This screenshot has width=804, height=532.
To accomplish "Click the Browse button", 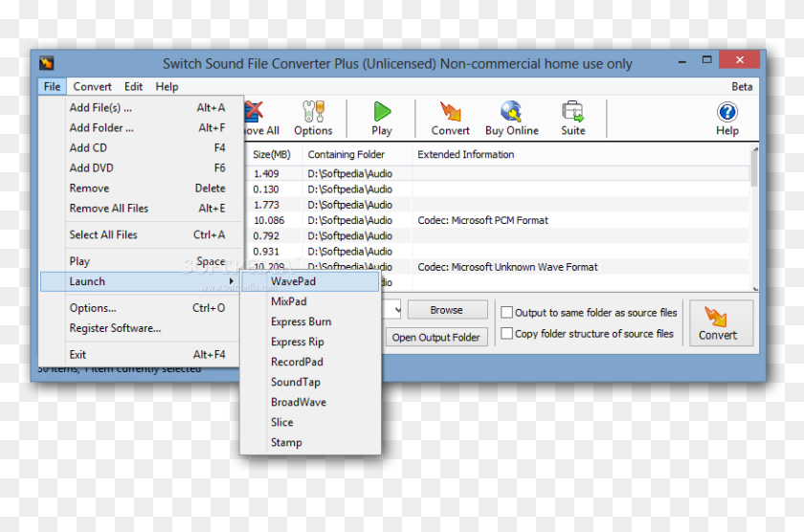I will 446,310.
